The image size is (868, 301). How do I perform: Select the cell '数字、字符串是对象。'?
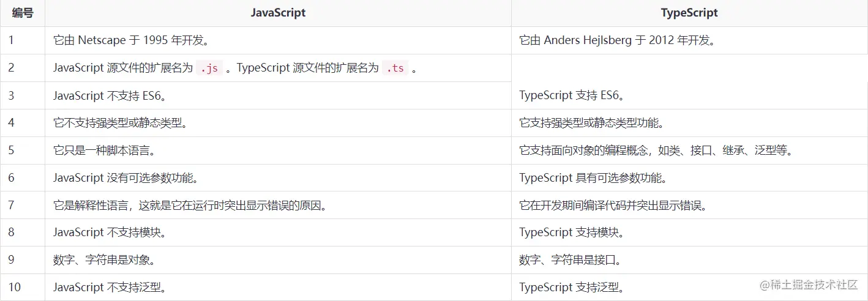tap(278, 261)
